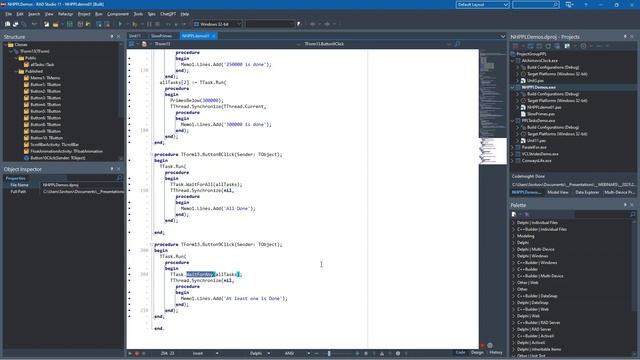Click the editor minimap viewport highlight
640x360 pixels.
(x=493, y=151)
